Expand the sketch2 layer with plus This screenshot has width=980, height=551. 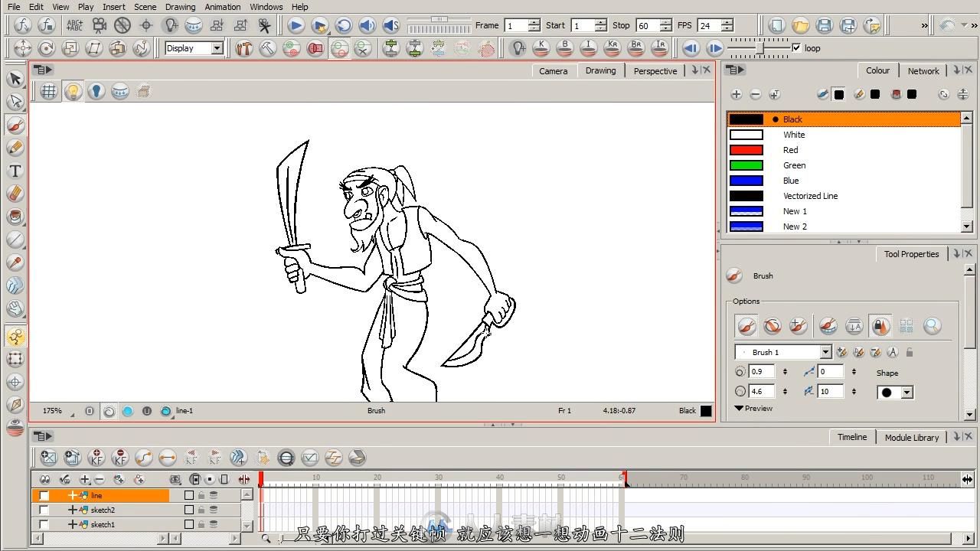tap(73, 510)
